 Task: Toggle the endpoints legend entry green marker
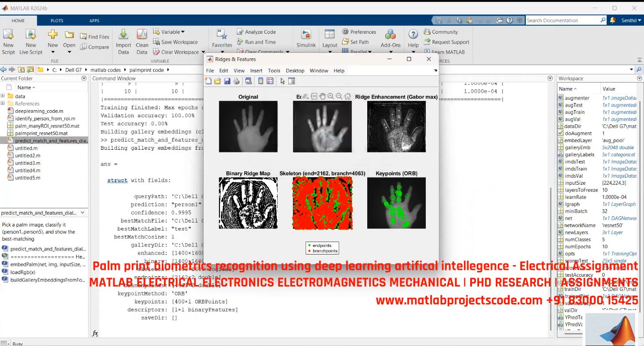[x=309, y=245]
